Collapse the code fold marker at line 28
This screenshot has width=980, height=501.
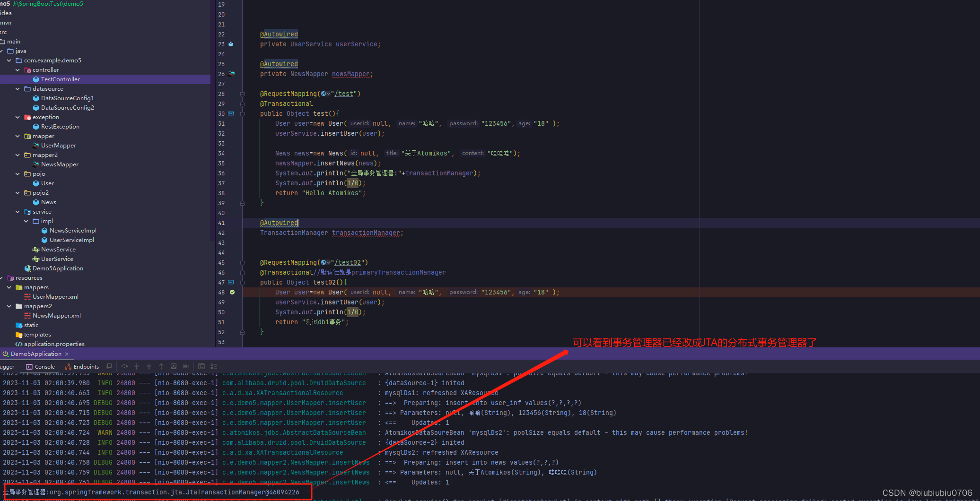[x=242, y=94]
